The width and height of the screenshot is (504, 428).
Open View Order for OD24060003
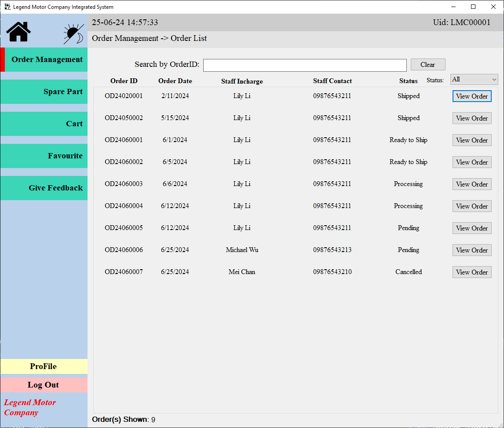pyautogui.click(x=471, y=184)
